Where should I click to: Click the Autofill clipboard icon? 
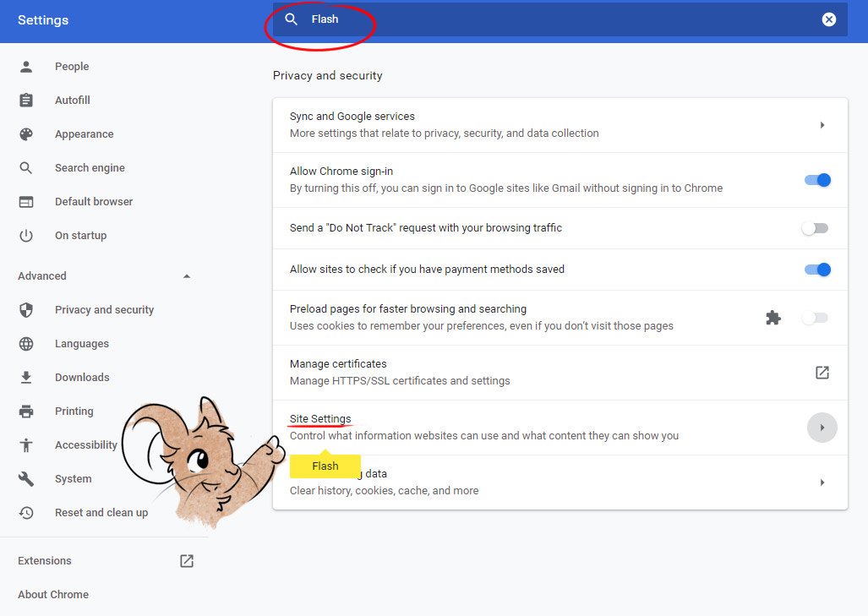[x=26, y=101]
